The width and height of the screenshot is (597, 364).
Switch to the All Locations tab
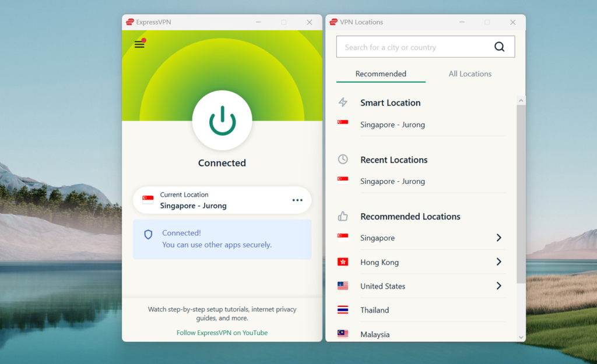coord(470,73)
